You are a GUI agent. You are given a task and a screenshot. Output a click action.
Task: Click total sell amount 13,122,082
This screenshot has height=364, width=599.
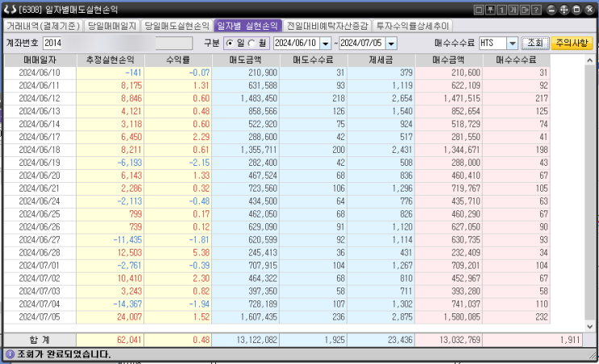[256, 340]
